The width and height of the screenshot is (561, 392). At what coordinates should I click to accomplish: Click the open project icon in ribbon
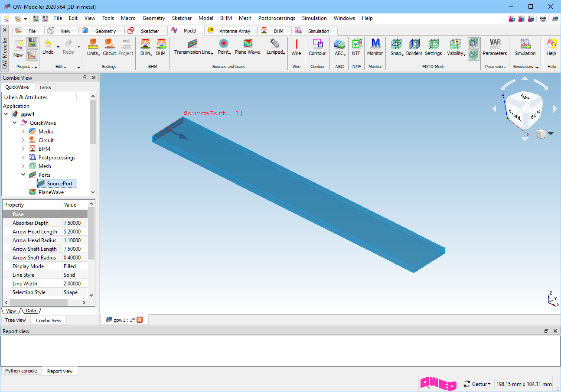[32, 55]
